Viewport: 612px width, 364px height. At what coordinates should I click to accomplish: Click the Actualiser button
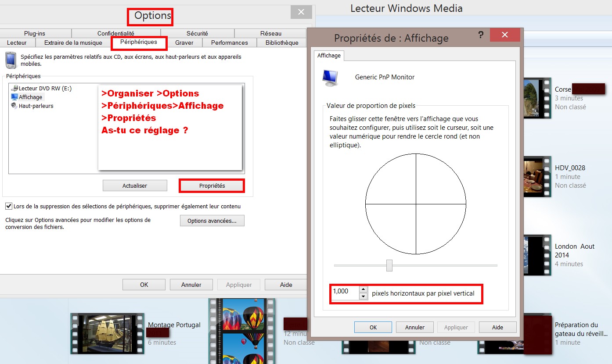pos(135,186)
